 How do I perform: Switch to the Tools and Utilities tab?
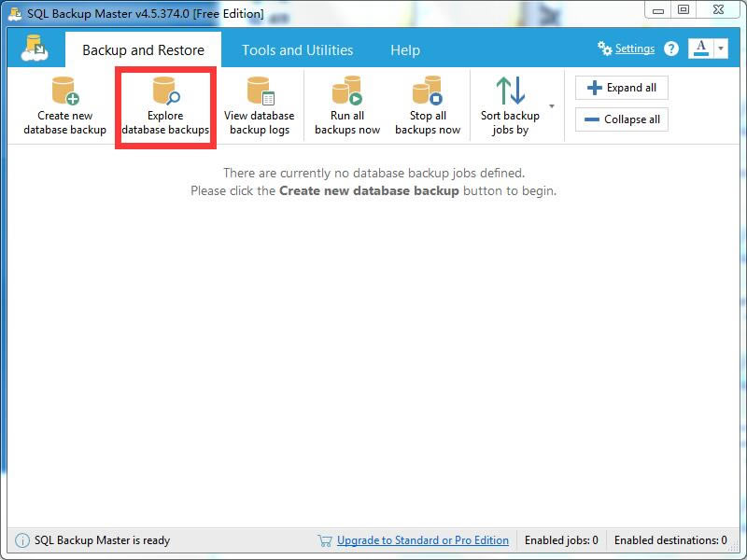[296, 49]
